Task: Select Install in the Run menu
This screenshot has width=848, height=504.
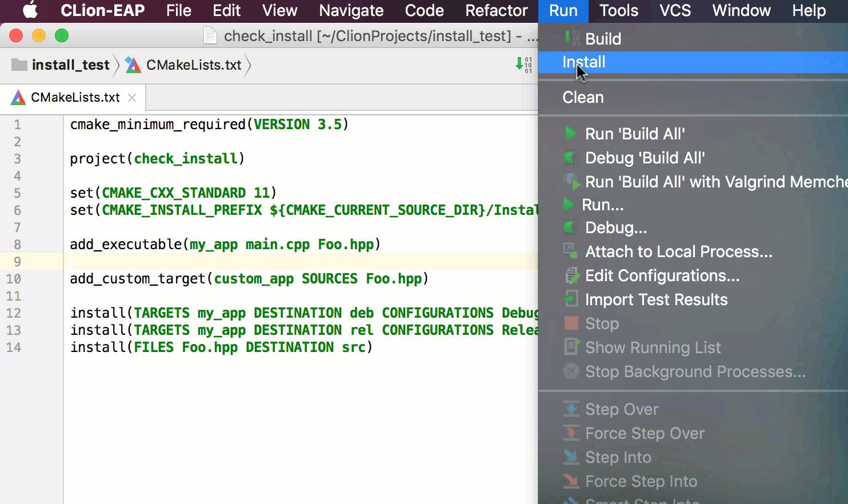Action: [x=693, y=62]
